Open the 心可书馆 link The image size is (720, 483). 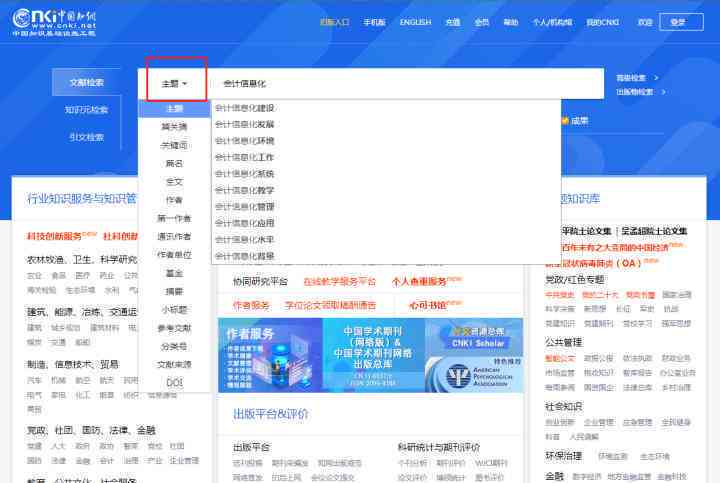428,305
